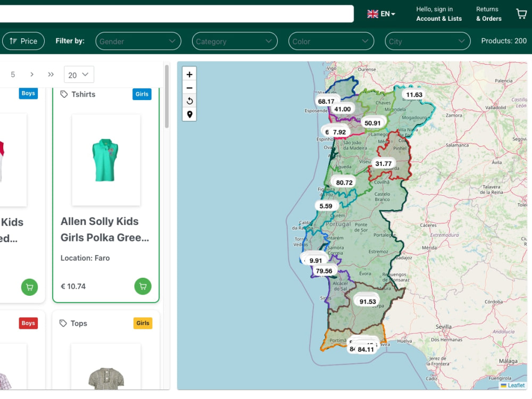Screen dimensions: 532x399
Task: Click the 80.72 price marker on map
Action: tap(344, 182)
